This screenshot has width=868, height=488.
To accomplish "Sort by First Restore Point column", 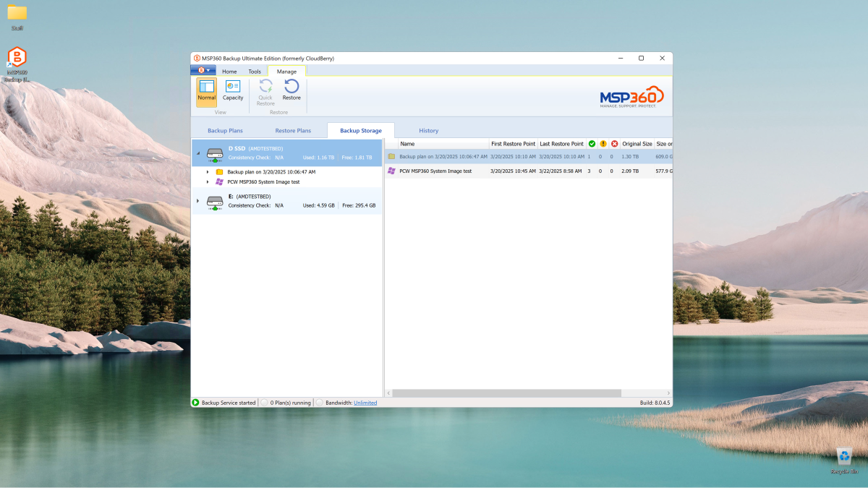I will tap(513, 144).
